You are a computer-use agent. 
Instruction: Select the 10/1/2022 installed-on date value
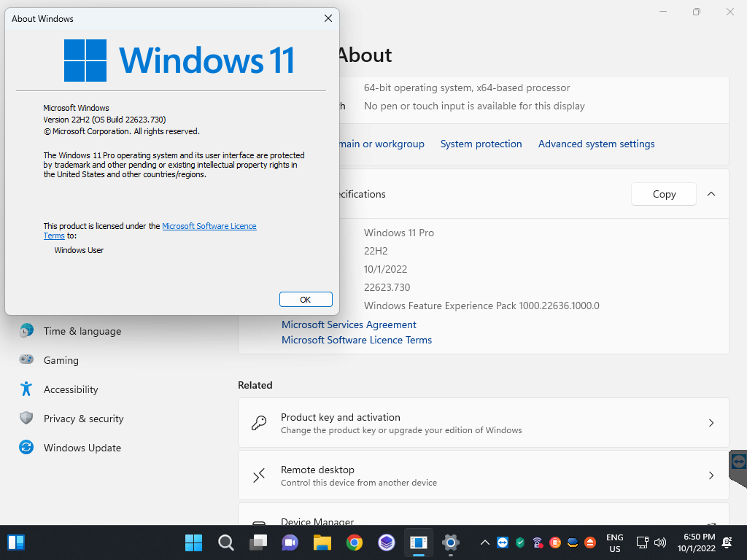pyautogui.click(x=385, y=269)
